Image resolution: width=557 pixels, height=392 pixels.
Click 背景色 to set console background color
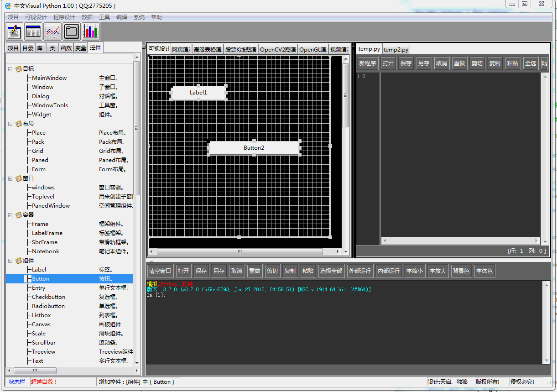click(x=461, y=271)
